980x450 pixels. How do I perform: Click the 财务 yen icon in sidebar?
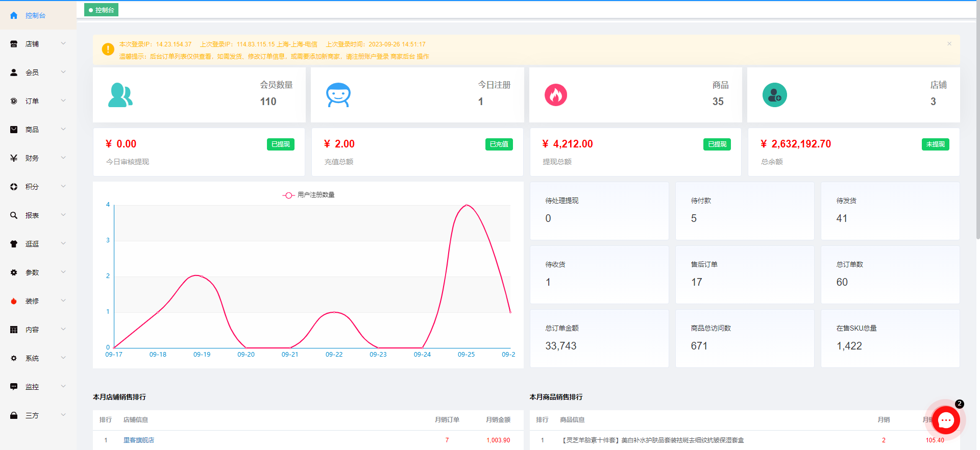coord(14,158)
